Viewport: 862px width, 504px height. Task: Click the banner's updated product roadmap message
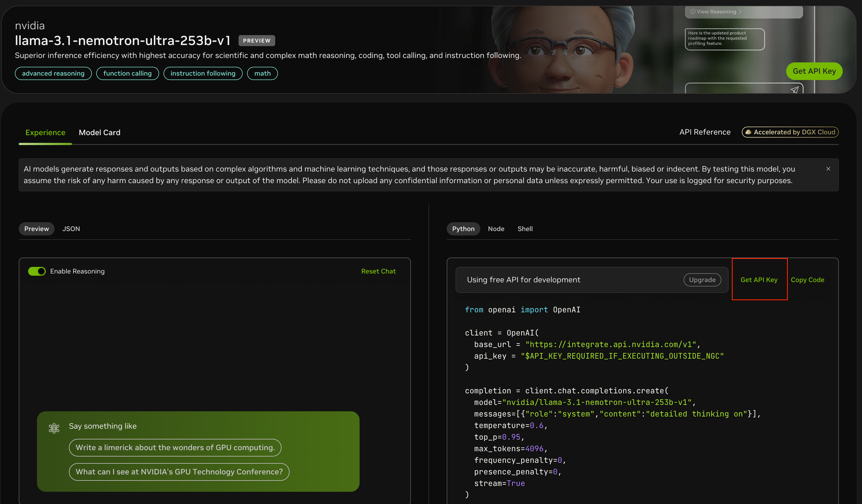pos(725,39)
